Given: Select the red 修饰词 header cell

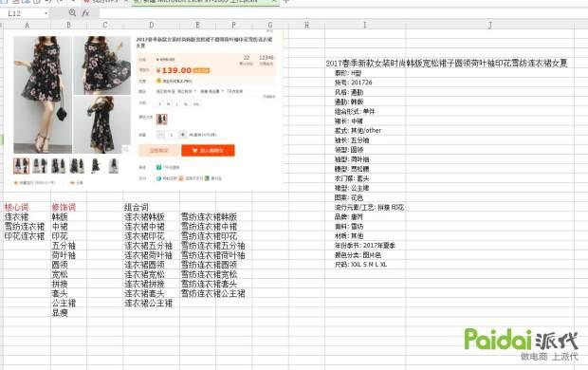Looking at the screenshot, I should [x=64, y=207].
